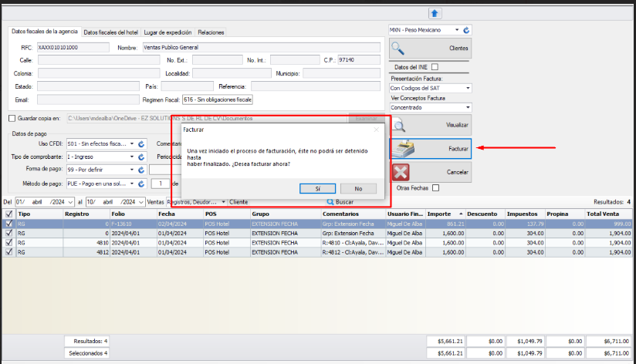Click the Calle input field
Image resolution: width=636 pixels, height=364 pixels.
(x=99, y=60)
